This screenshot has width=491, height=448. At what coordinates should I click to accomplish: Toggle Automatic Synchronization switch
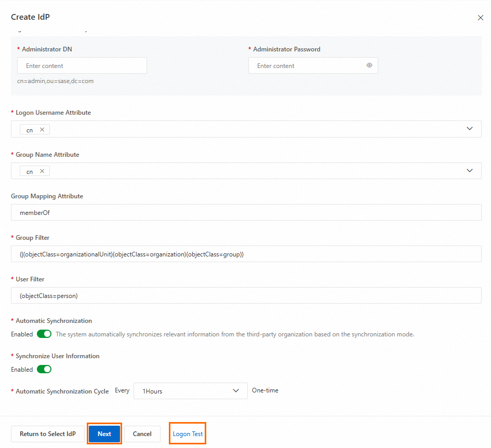pos(44,334)
